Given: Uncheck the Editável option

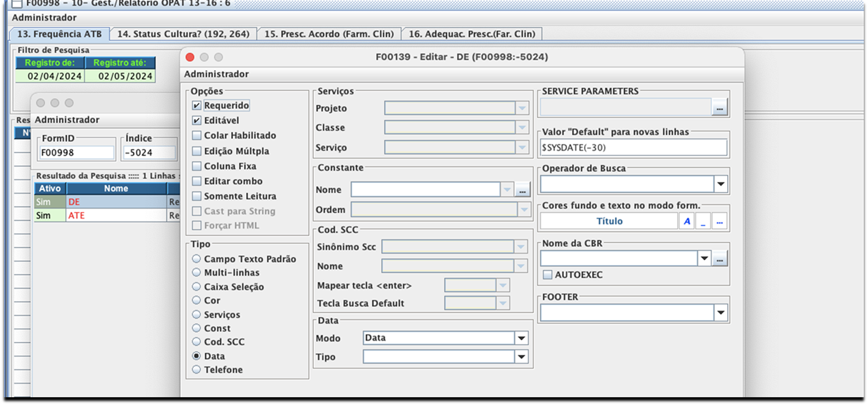Looking at the screenshot, I should coord(197,121).
